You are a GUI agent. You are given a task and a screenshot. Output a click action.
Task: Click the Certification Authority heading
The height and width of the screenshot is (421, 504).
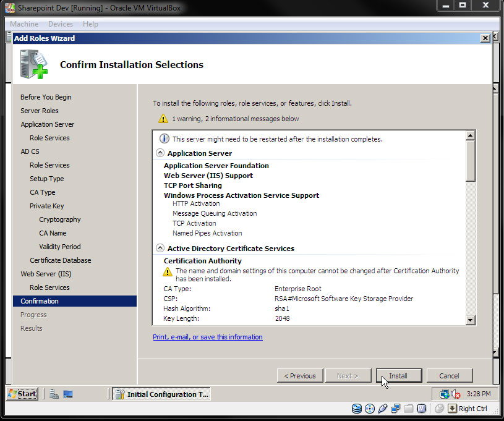(202, 261)
